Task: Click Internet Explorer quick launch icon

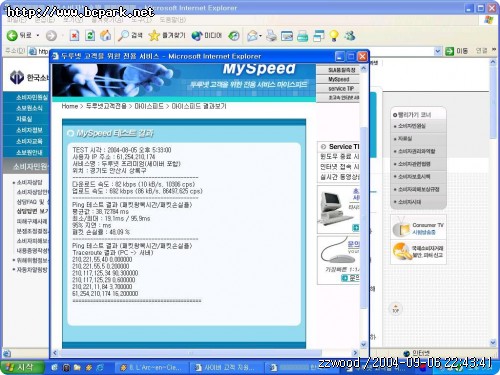Action: click(100, 367)
